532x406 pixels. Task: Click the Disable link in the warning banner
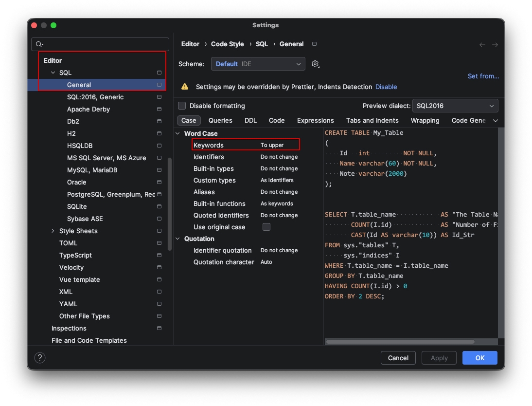click(386, 87)
